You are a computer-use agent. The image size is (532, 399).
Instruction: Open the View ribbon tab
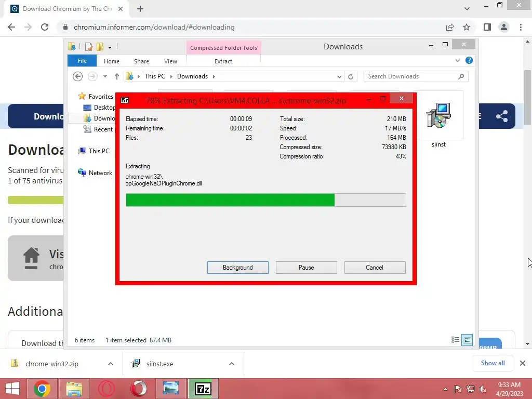(170, 61)
